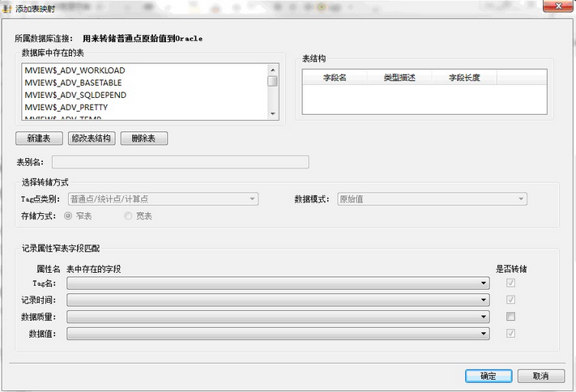Select the 窄表 storage radio button
This screenshot has width=576, height=392.
[68, 215]
